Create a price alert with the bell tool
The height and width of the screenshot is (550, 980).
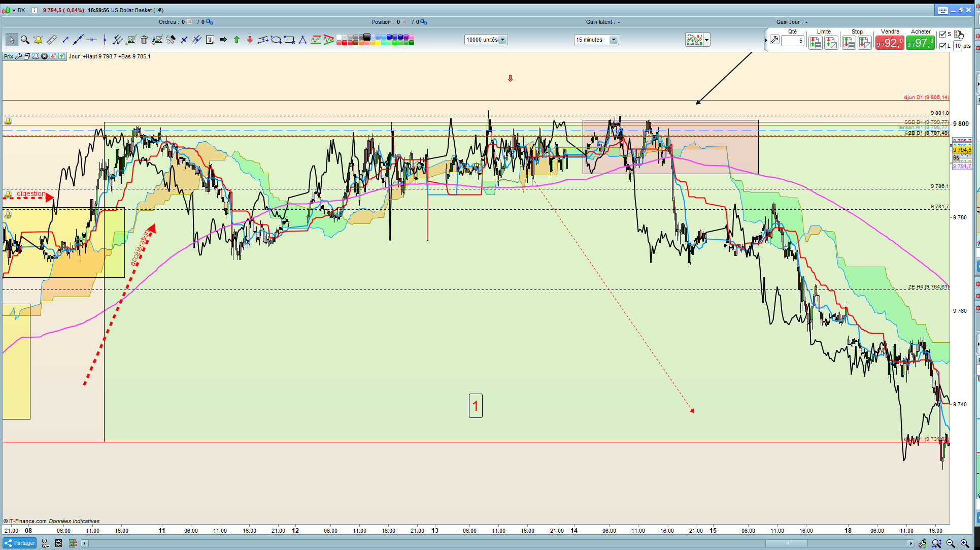[x=38, y=40]
